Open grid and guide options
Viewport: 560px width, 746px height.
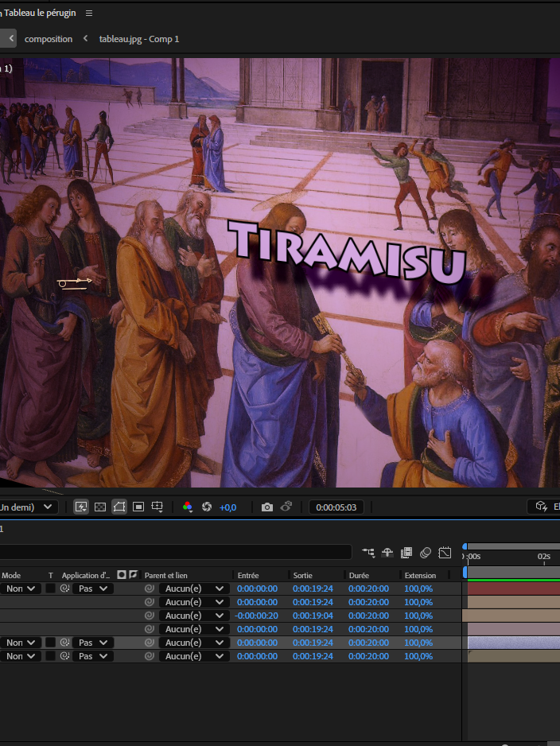tap(157, 507)
